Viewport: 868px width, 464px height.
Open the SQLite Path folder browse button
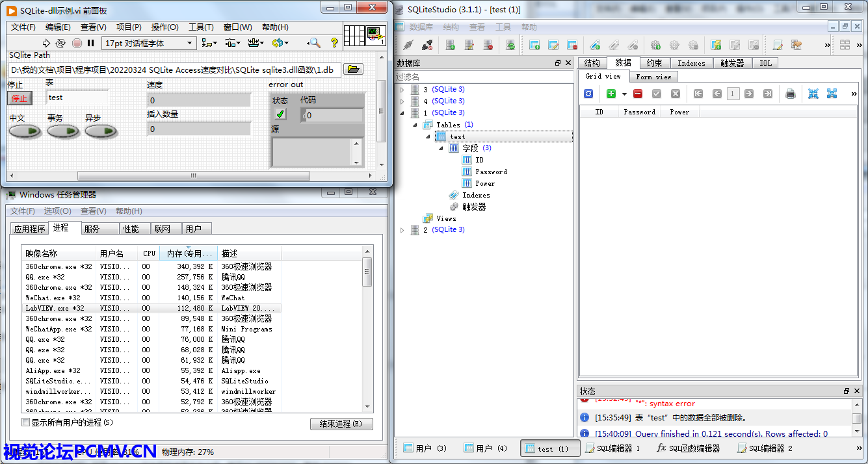tap(353, 70)
